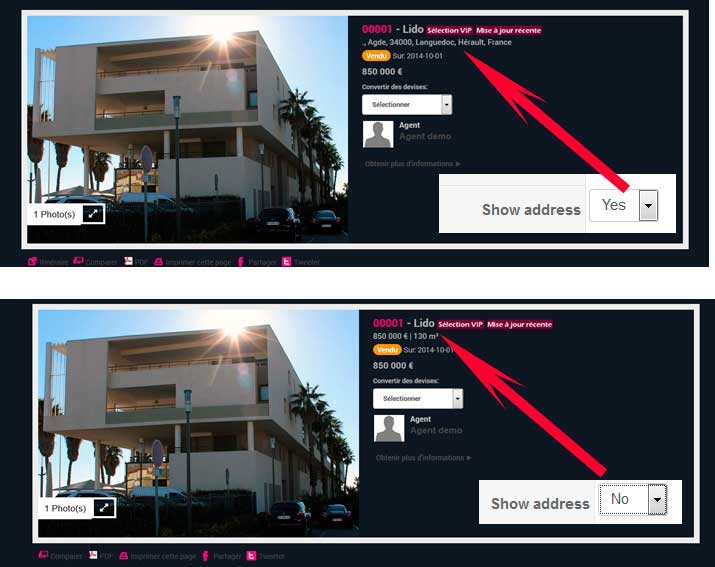Click the Twitter icon under the bottom listing

(x=251, y=556)
